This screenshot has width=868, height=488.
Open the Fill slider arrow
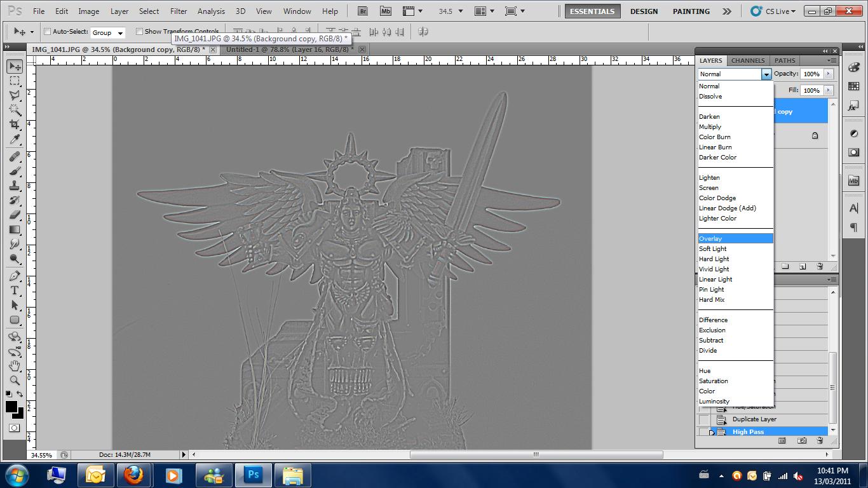coord(828,90)
